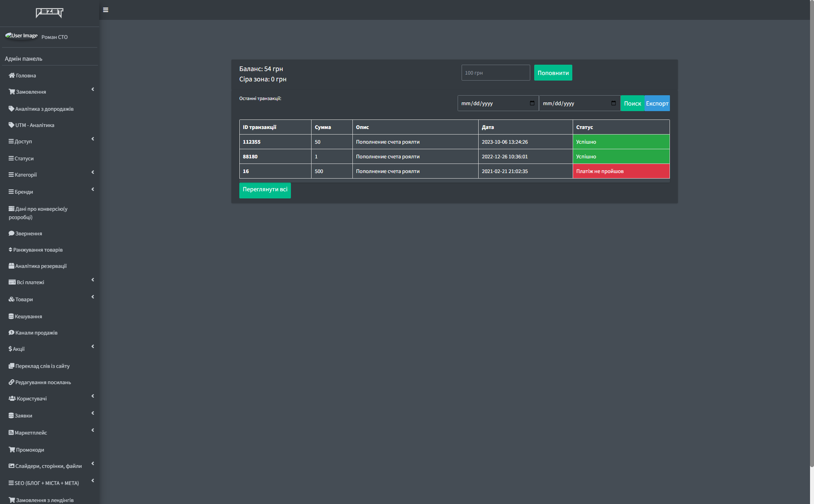The width and height of the screenshot is (814, 504).
Task: Click the cart icon next to Промокоди
Action: pos(12,450)
